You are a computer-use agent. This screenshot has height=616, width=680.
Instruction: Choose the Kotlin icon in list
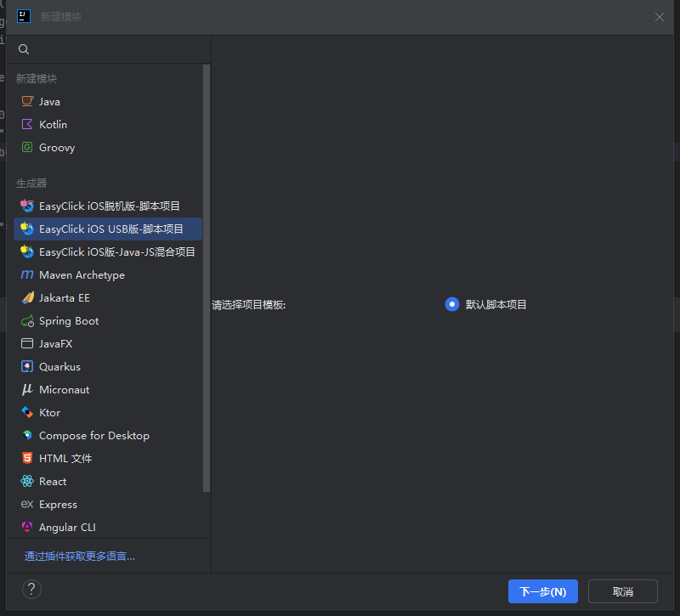tap(27, 124)
